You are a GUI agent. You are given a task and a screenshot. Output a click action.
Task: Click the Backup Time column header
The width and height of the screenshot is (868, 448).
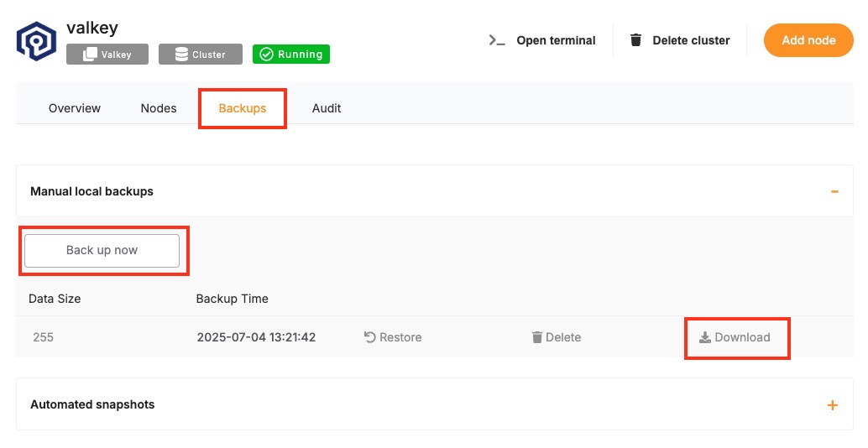[233, 299]
